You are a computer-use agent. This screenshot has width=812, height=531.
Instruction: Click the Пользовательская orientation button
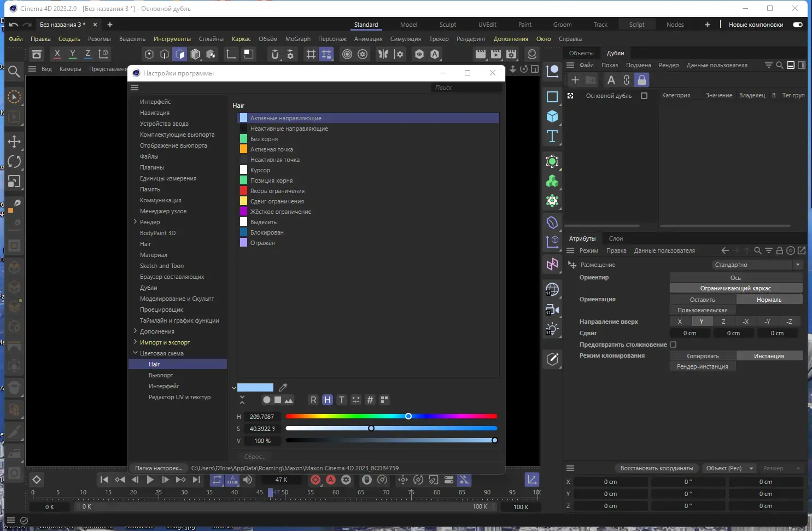[703, 310]
